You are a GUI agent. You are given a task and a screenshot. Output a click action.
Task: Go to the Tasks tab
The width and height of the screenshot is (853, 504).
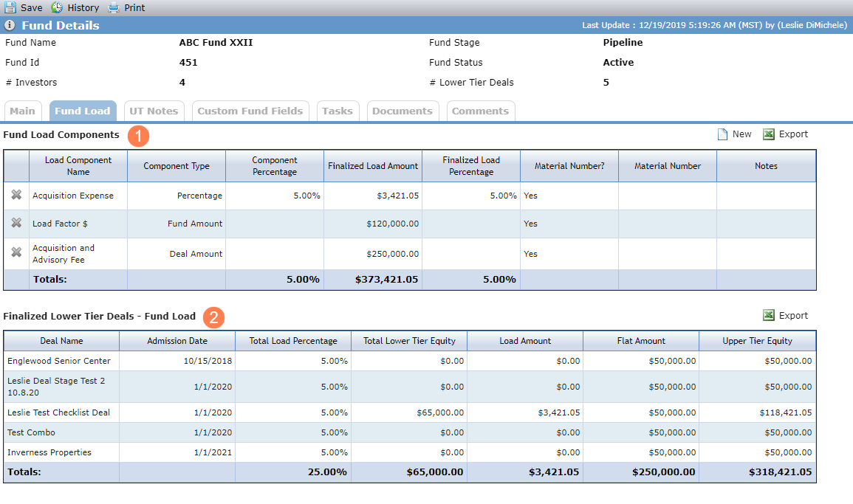click(x=338, y=111)
